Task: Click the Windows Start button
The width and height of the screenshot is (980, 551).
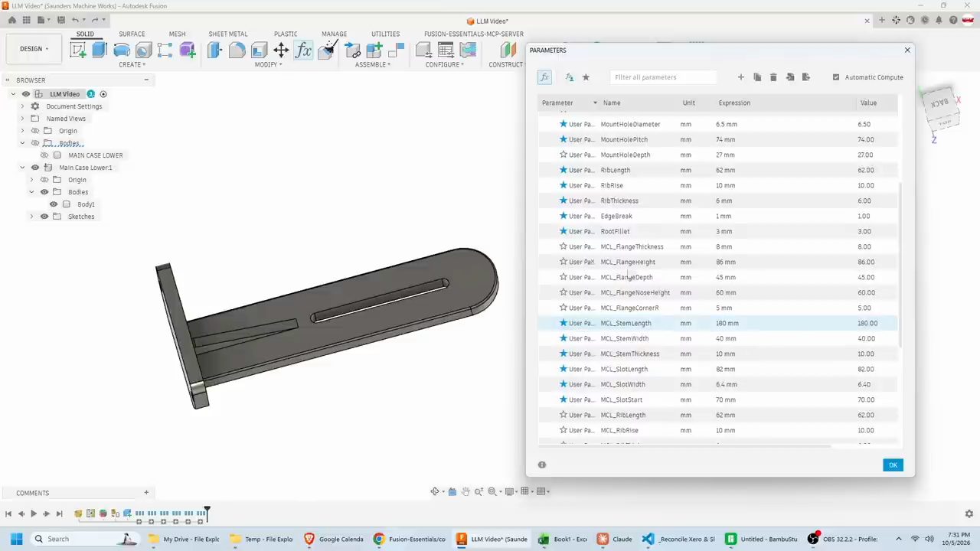Action: point(16,539)
